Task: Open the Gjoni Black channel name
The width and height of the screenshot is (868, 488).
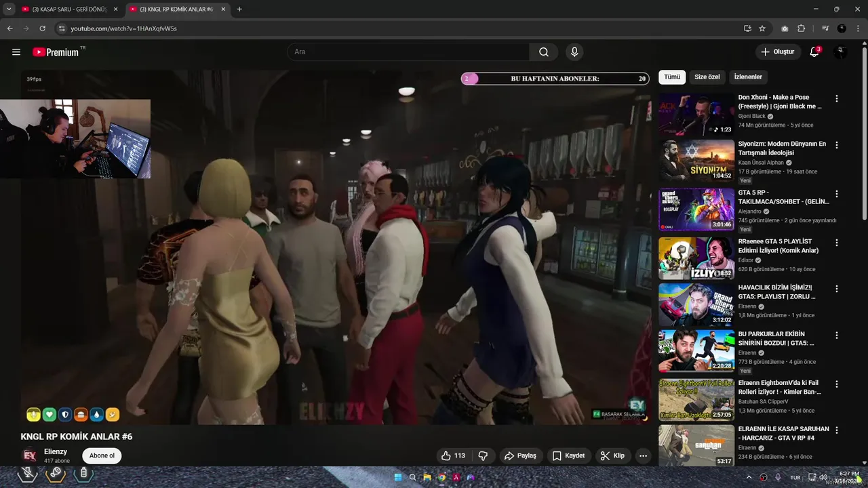Action: click(x=751, y=117)
